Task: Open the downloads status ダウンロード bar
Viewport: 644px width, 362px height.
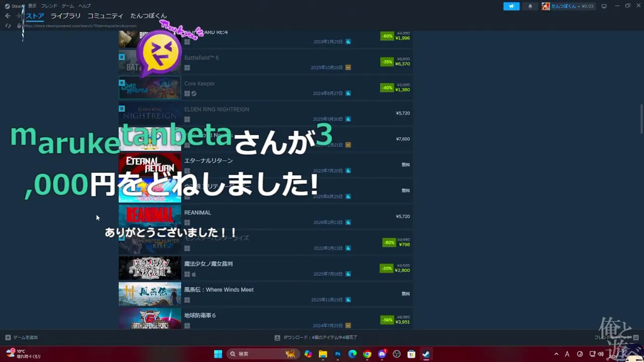Action: click(x=316, y=337)
